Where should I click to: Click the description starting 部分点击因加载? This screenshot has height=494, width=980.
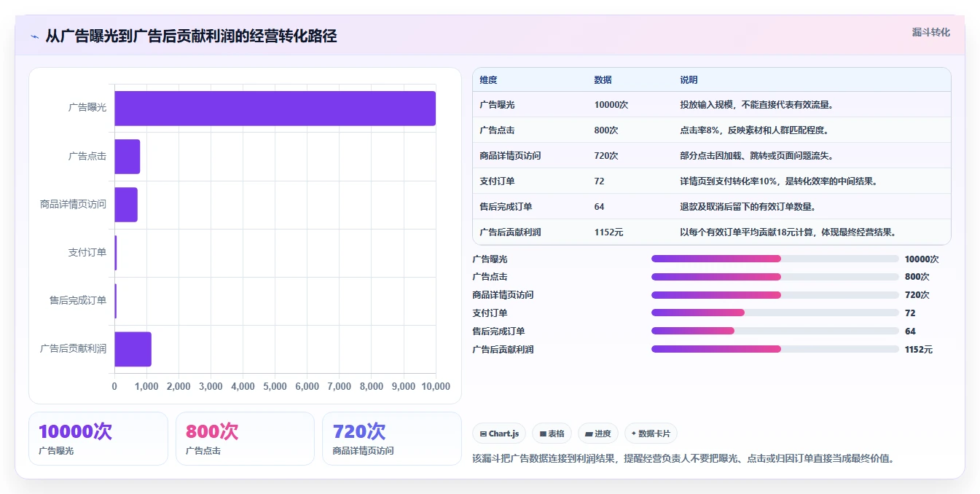point(756,156)
